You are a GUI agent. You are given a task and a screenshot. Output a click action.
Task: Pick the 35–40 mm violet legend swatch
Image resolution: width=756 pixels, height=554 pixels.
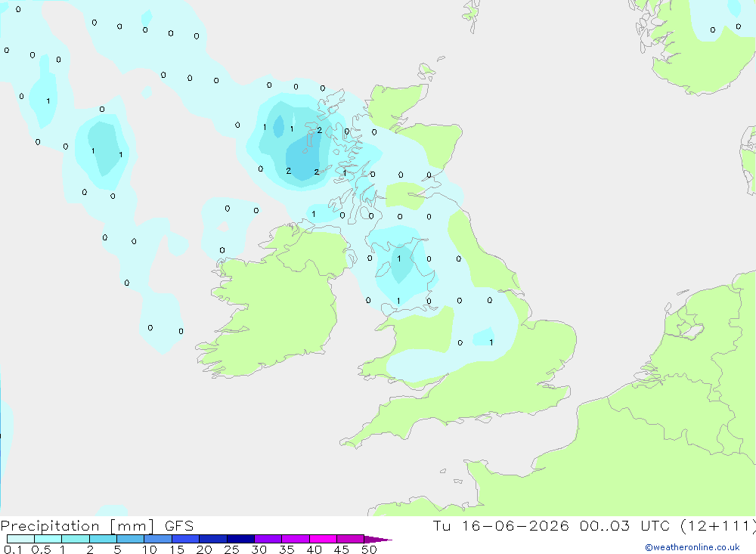click(296, 539)
